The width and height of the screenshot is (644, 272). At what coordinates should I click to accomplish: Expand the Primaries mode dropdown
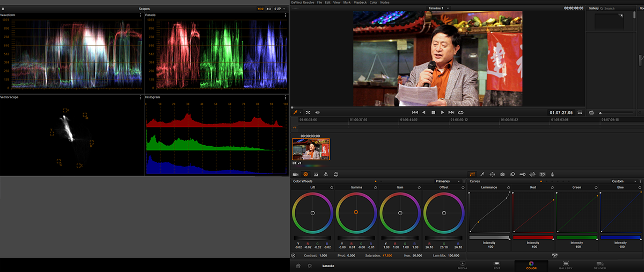(x=444, y=181)
